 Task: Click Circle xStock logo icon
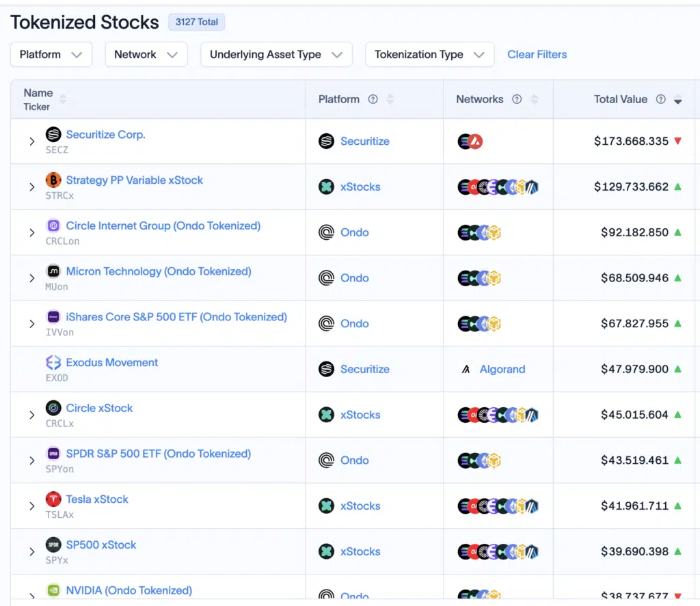[53, 408]
